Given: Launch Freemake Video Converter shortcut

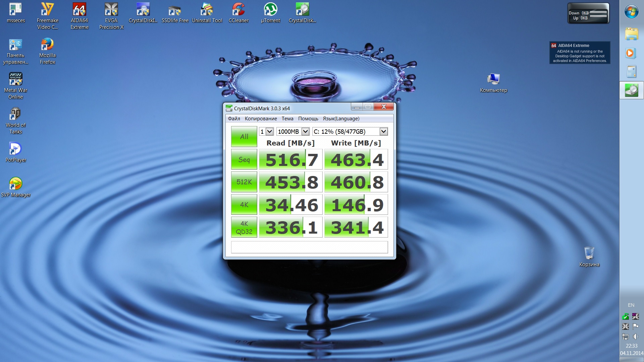Looking at the screenshot, I should point(47,16).
